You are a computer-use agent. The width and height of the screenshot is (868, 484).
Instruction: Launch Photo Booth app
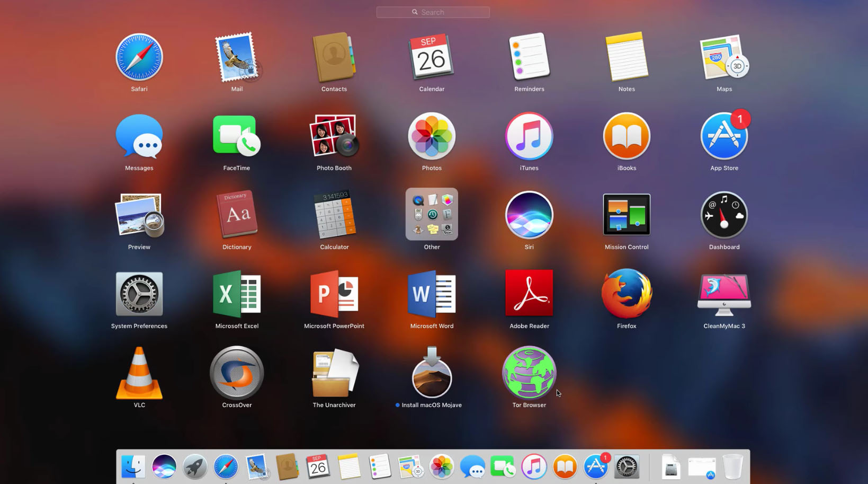[334, 136]
